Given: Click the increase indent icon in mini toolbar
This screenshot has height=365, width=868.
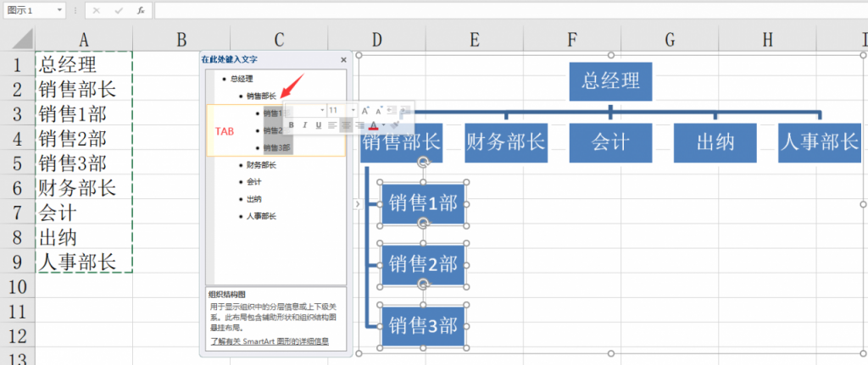Looking at the screenshot, I should click(406, 110).
